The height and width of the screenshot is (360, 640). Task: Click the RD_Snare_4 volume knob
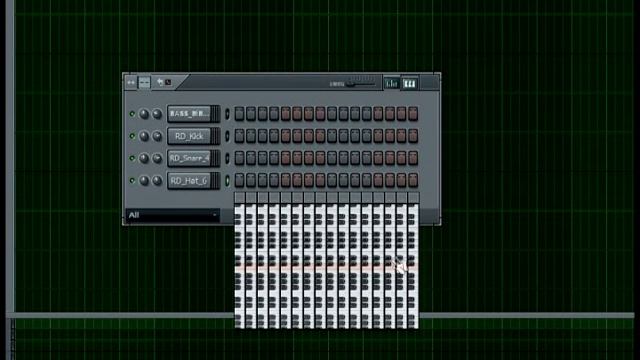tap(157, 158)
